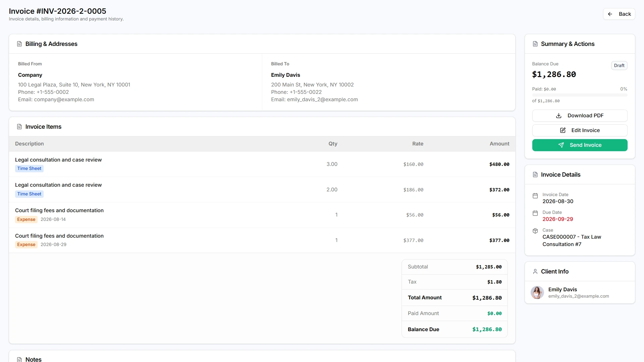
Task: Click the Back arrow icon
Action: [x=610, y=14]
